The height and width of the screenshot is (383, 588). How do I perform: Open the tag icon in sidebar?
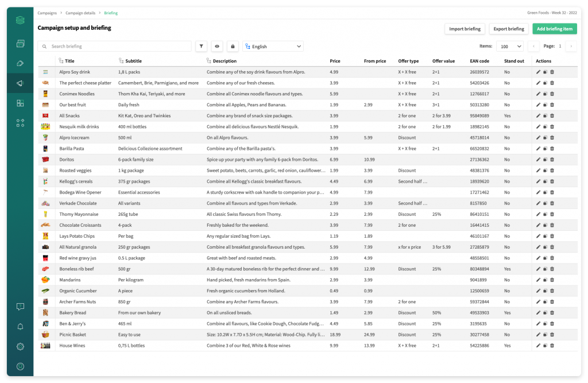[x=20, y=63]
